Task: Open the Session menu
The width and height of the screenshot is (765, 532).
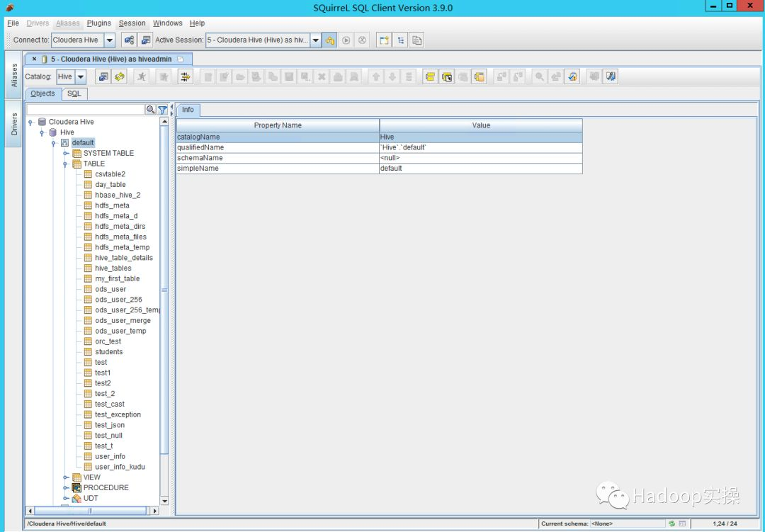Action: pos(132,23)
